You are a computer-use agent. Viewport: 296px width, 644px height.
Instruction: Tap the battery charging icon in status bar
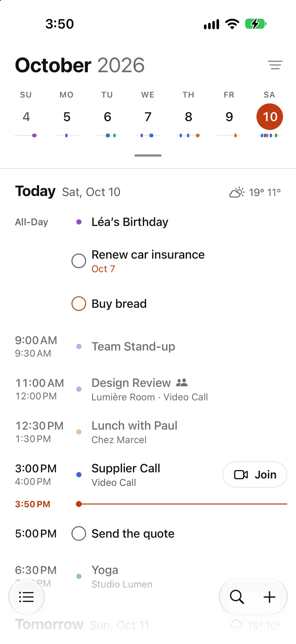(x=256, y=24)
